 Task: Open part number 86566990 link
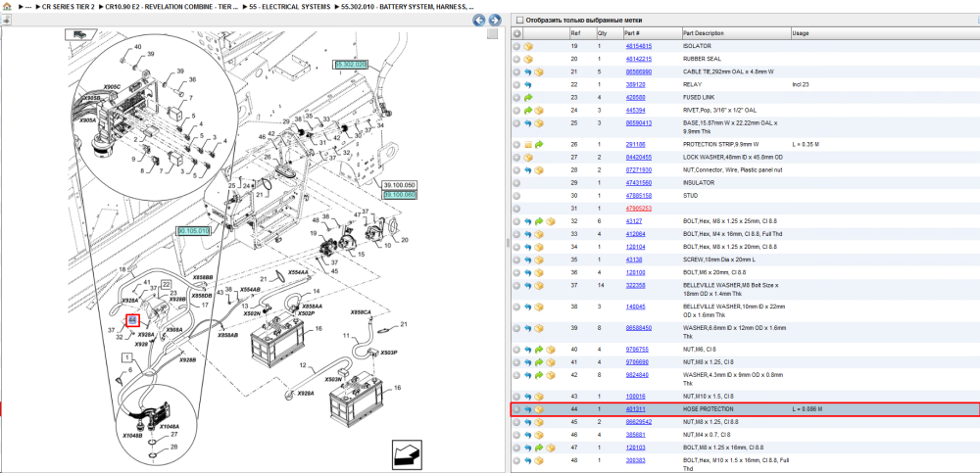point(639,71)
